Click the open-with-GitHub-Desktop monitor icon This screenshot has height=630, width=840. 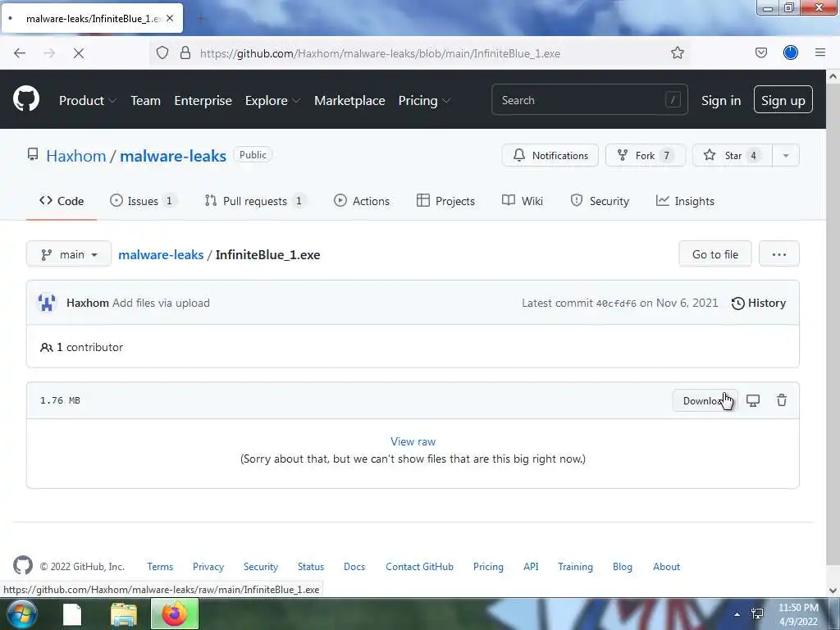[x=753, y=400]
